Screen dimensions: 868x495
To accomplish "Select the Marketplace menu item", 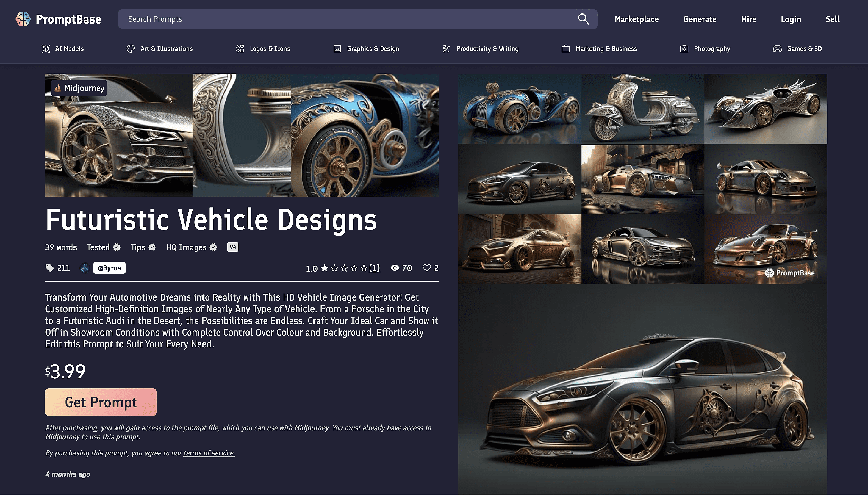I will (x=637, y=19).
